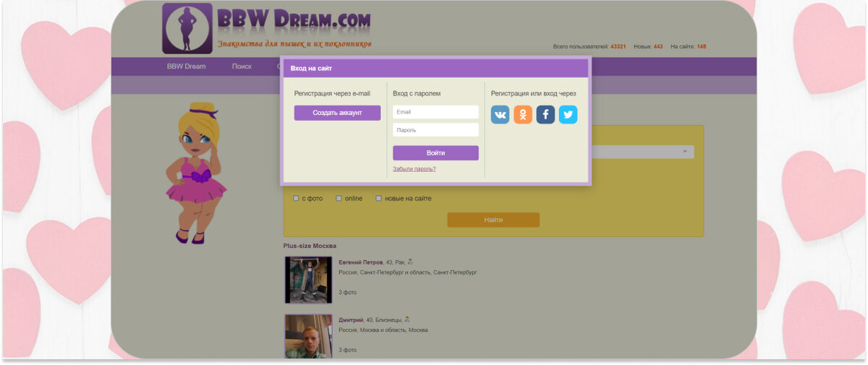Screen dimensions: 868x365
Task: Sign in with Facebook icon
Action: click(x=545, y=115)
